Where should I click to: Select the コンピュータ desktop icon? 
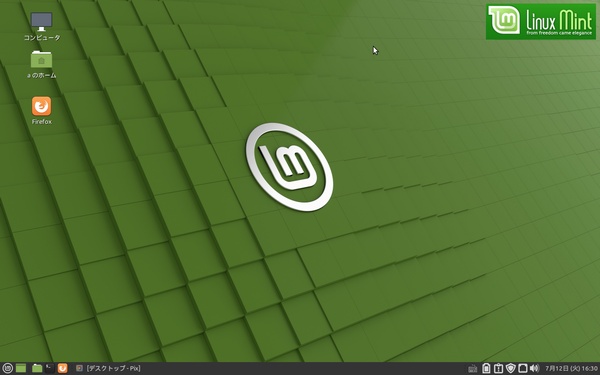tap(41, 26)
